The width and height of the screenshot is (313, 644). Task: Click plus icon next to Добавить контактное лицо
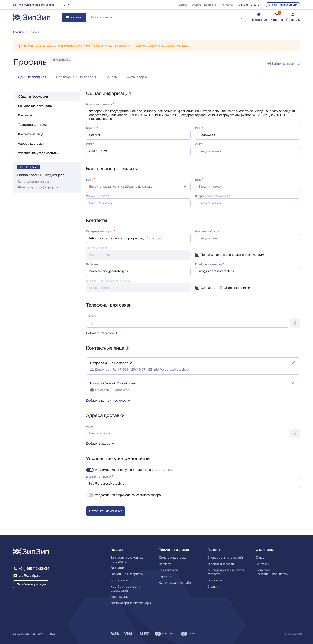point(129,401)
